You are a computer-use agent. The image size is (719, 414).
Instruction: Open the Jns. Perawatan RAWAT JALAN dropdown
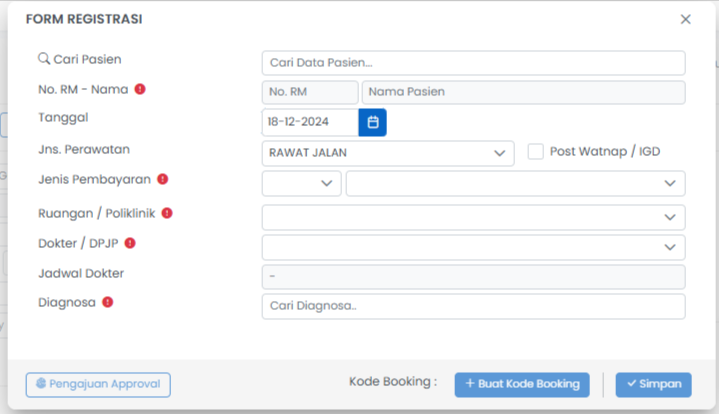coord(387,153)
